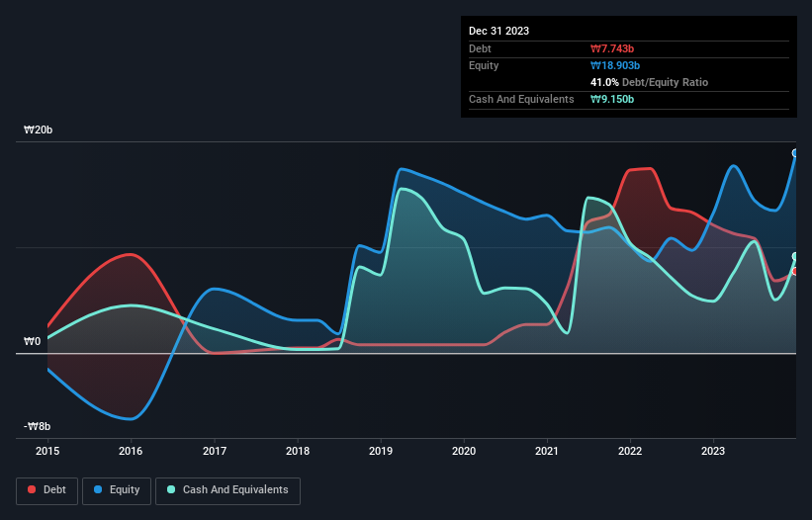Click the 2020 x-axis label
This screenshot has height=520, width=812.
464,451
